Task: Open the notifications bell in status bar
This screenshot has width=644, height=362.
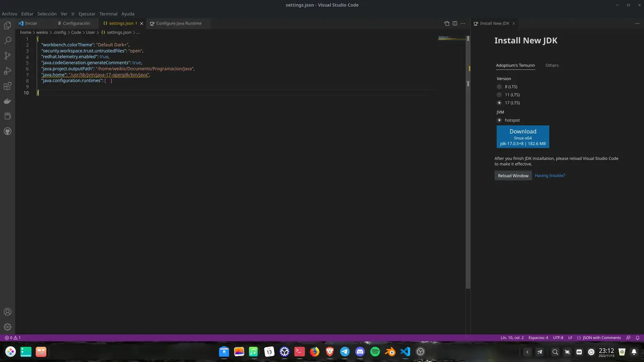Action: pyautogui.click(x=637, y=338)
